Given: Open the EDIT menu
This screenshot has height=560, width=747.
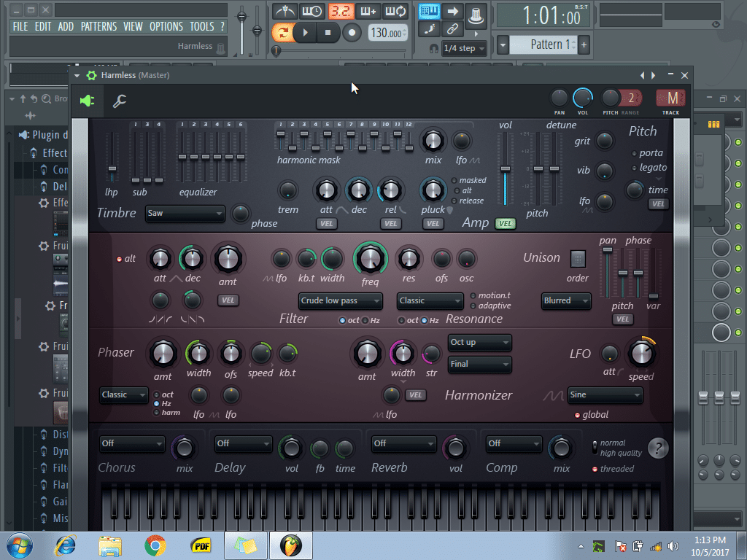Looking at the screenshot, I should [x=43, y=27].
